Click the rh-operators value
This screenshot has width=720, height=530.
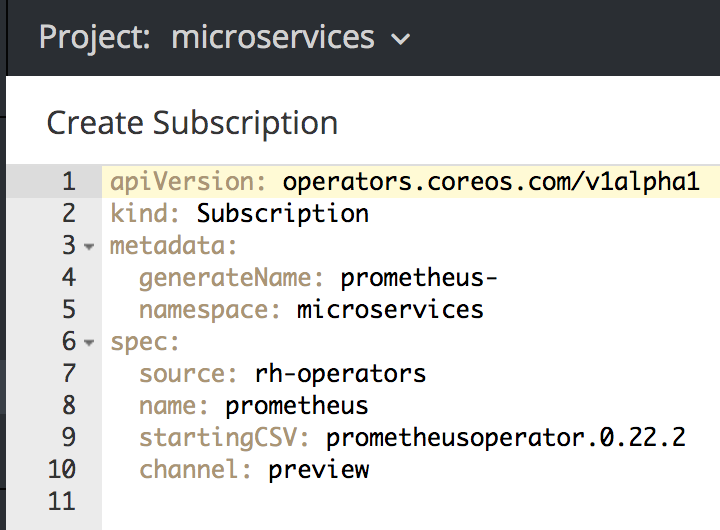340,374
